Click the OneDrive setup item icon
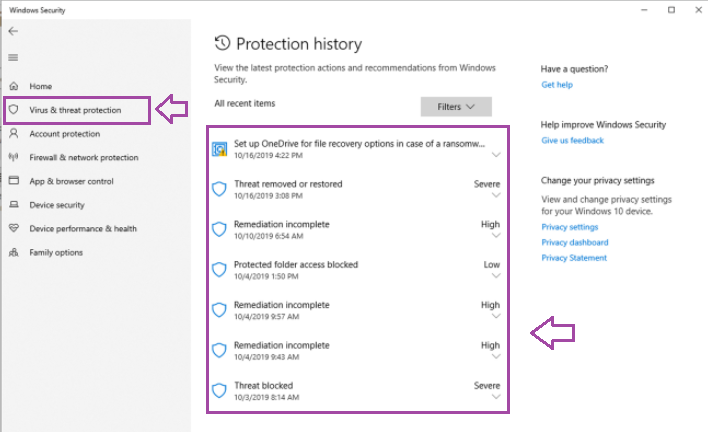The image size is (708, 432). [220, 149]
